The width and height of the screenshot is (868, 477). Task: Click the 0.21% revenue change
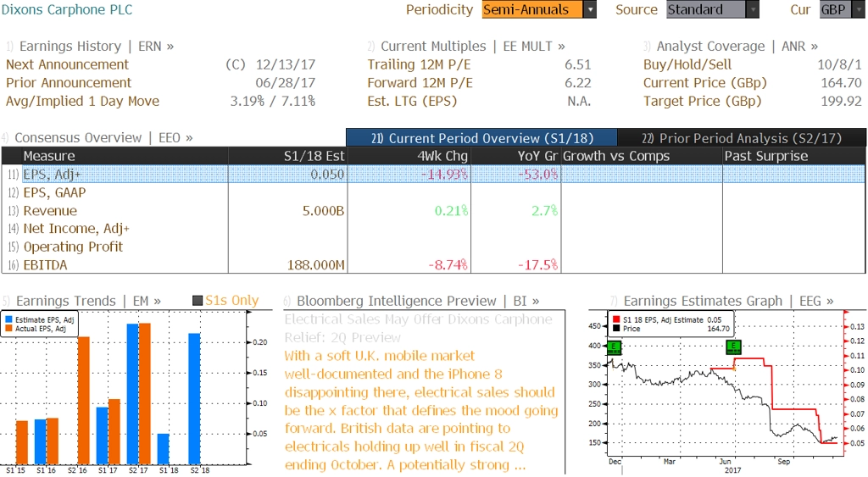point(451,211)
